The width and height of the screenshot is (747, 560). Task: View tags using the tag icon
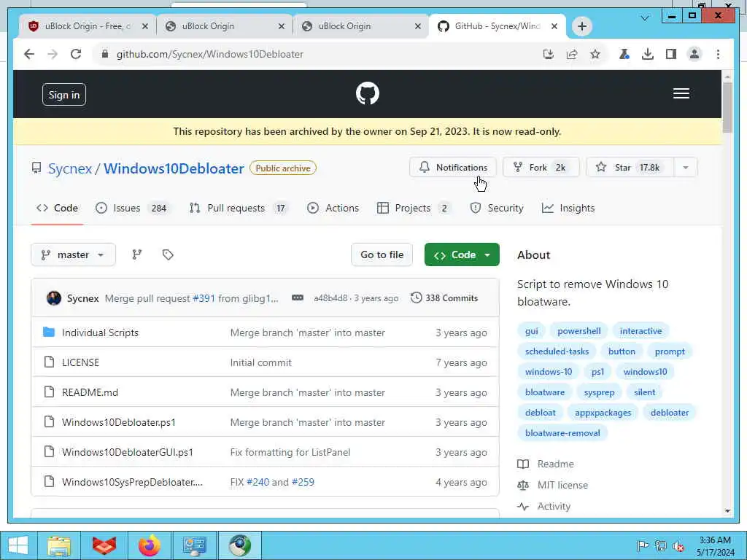click(168, 254)
